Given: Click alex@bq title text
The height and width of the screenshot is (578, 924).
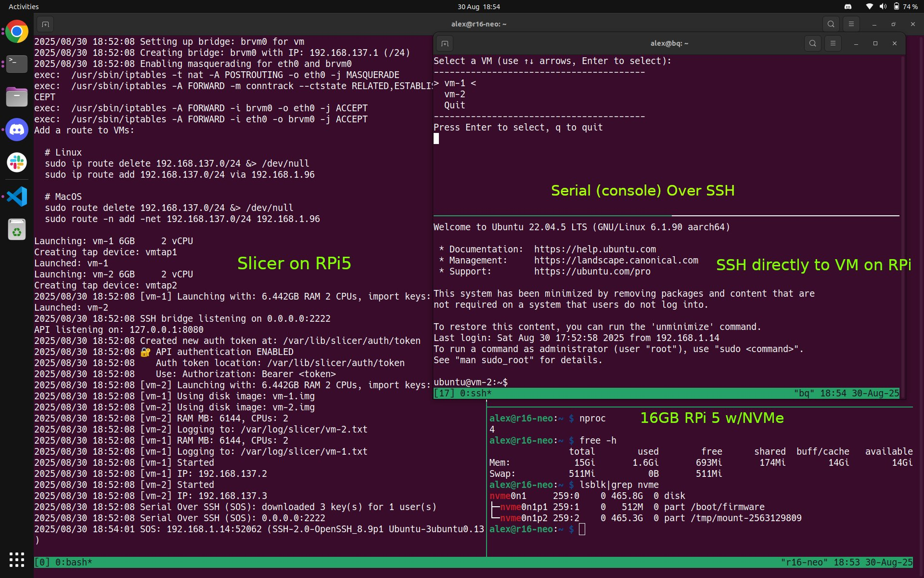Looking at the screenshot, I should pos(669,43).
